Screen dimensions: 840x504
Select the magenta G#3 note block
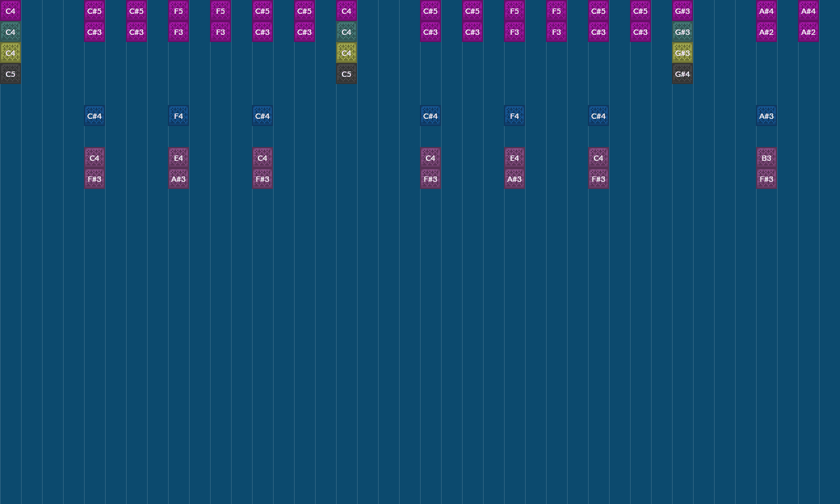[x=682, y=11]
